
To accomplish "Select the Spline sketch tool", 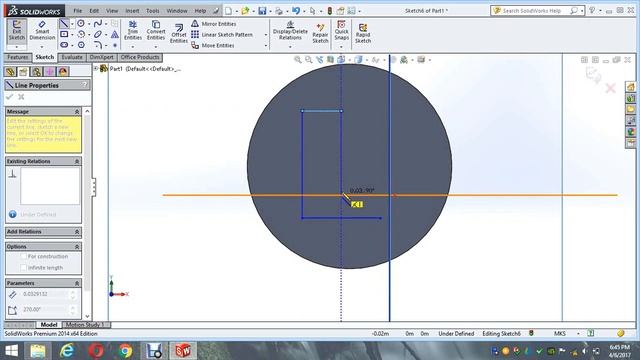I will (x=98, y=24).
